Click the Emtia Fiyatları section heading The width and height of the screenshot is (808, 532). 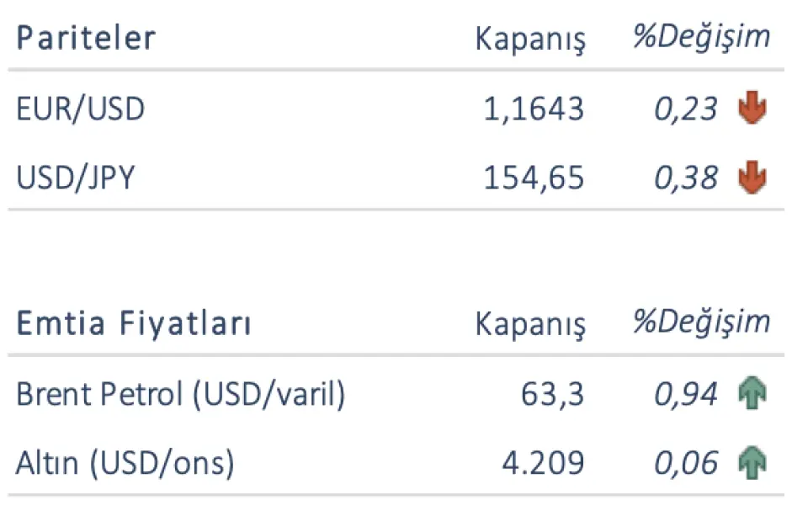[134, 324]
